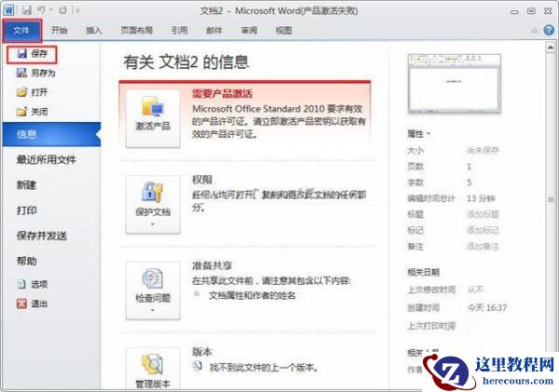
Task: Switch to the 引用 ribbon tab
Action: coord(179,31)
